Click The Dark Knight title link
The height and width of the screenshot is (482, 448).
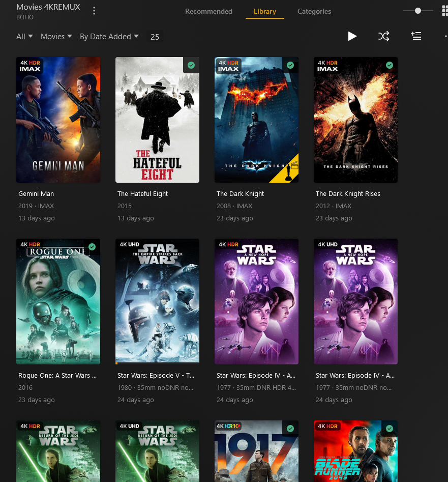pos(240,193)
